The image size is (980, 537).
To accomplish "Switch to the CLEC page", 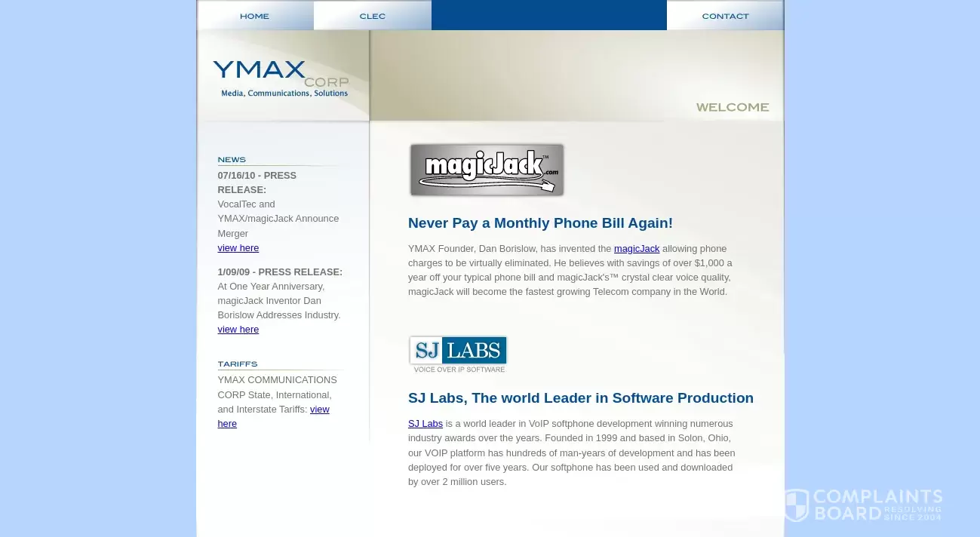I will click(372, 15).
